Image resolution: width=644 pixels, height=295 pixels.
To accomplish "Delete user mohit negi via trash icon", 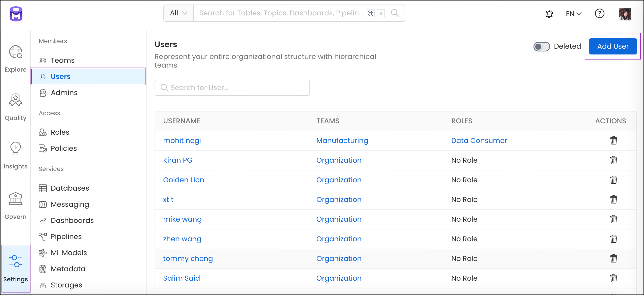I will coord(614,140).
